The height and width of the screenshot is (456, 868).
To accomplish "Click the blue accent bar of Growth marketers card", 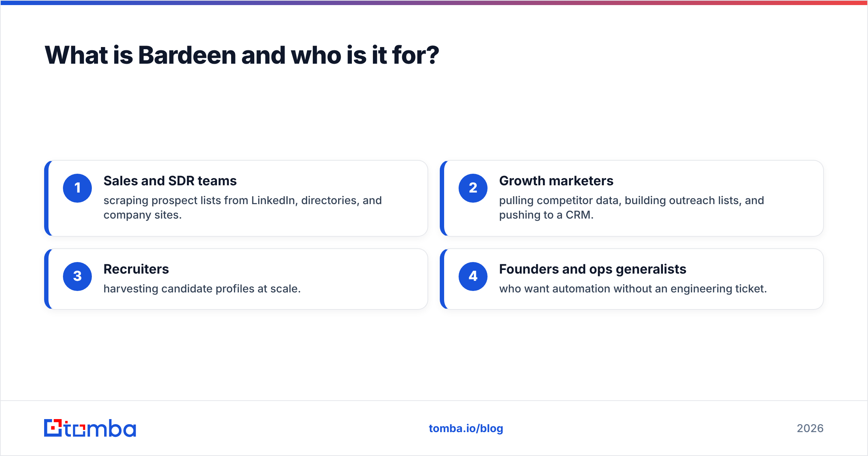I will (442, 198).
